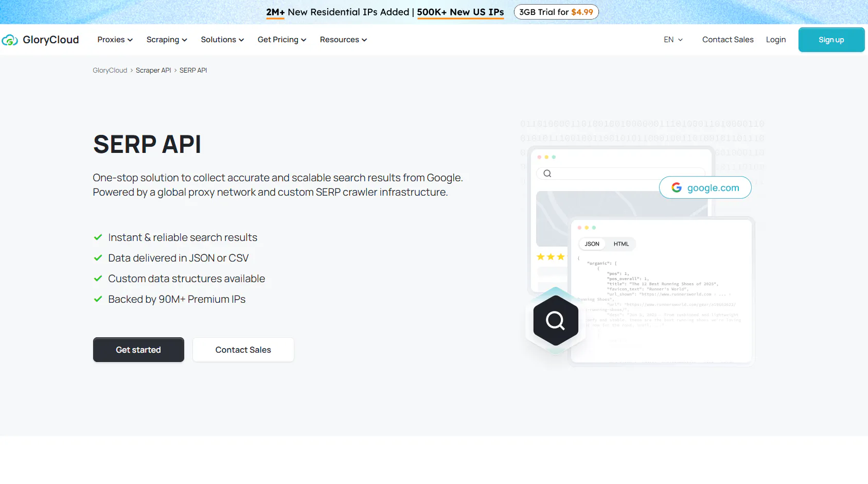This screenshot has width=868, height=484.
Task: Click the green checkmark beside Data delivered in JSON or CSV
Action: pyautogui.click(x=98, y=258)
